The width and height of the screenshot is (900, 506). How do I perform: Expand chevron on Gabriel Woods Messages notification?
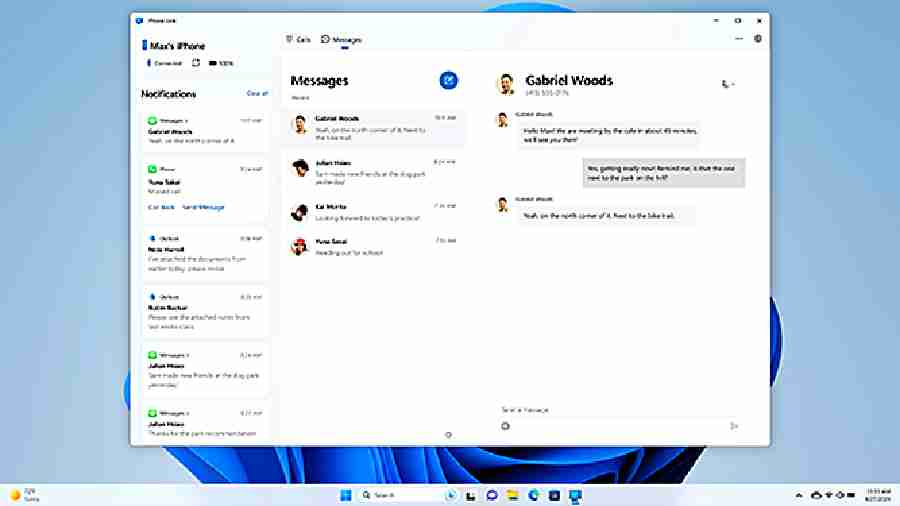[186, 121]
